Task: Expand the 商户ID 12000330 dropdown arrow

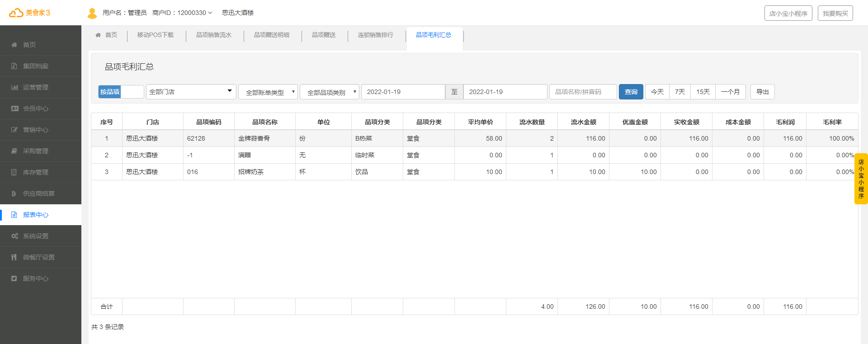Action: (x=210, y=13)
